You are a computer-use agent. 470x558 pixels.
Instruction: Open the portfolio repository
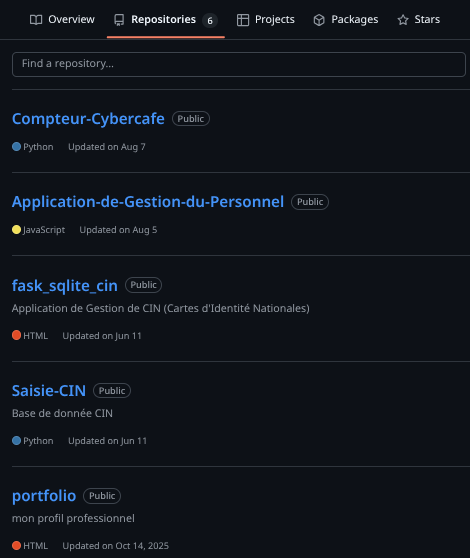tap(44, 496)
